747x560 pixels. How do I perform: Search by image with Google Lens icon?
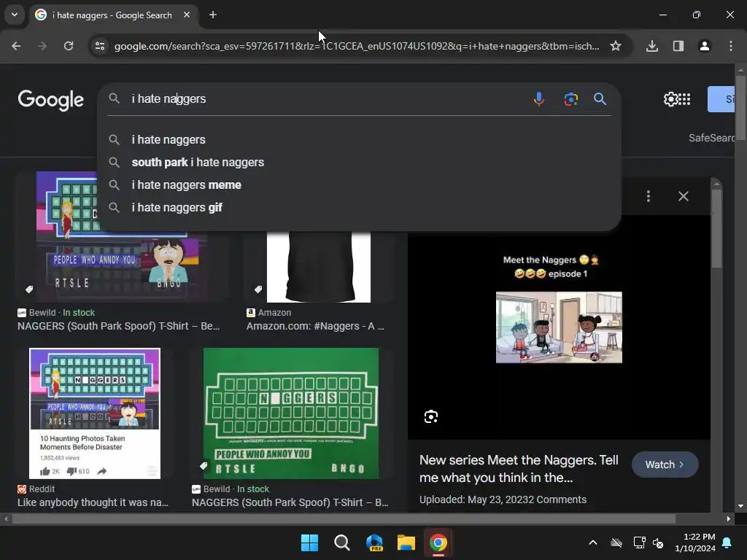pyautogui.click(x=570, y=99)
